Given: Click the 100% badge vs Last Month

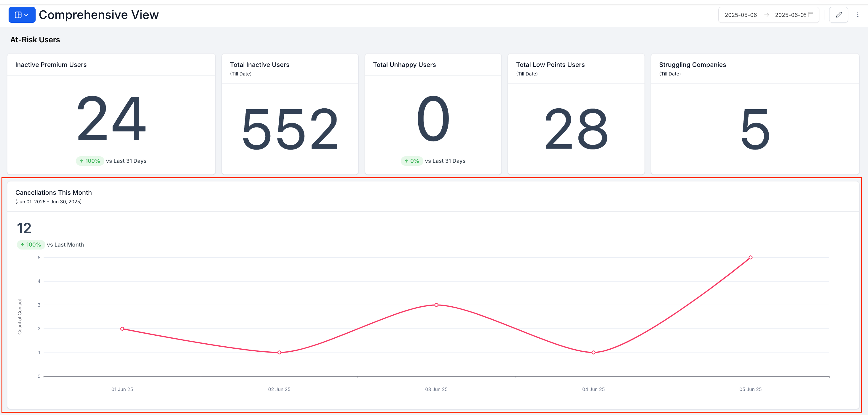Looking at the screenshot, I should point(31,245).
